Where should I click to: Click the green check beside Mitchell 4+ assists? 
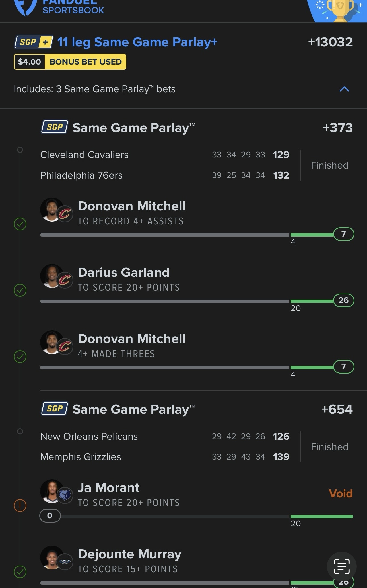[x=20, y=224]
